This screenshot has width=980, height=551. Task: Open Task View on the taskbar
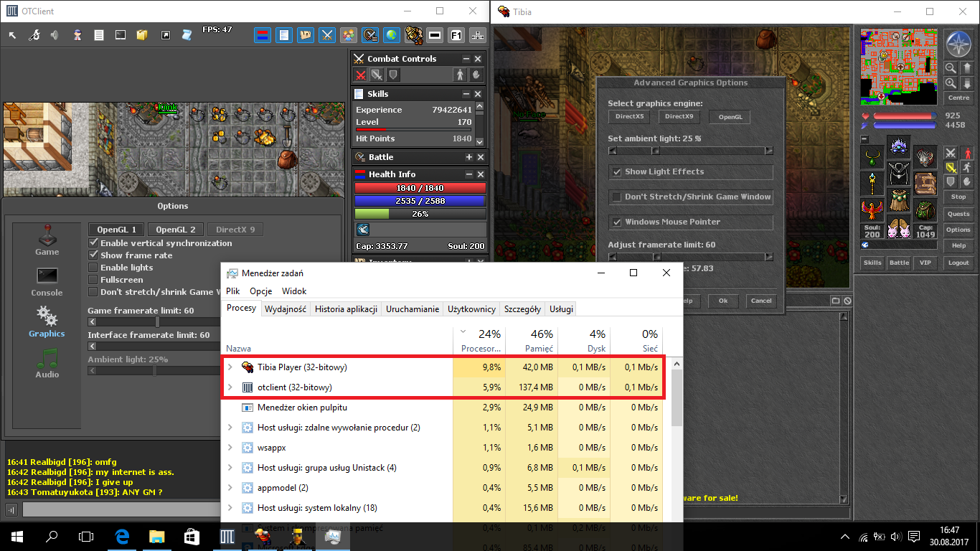86,536
